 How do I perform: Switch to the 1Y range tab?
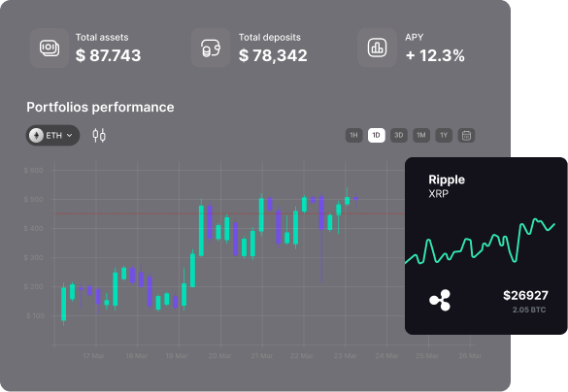point(444,136)
